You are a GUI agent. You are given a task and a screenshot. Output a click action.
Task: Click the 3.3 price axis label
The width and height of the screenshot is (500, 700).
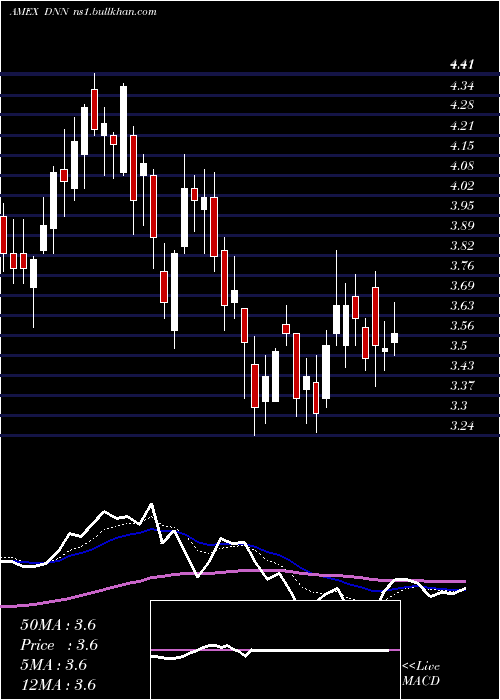coord(458,406)
